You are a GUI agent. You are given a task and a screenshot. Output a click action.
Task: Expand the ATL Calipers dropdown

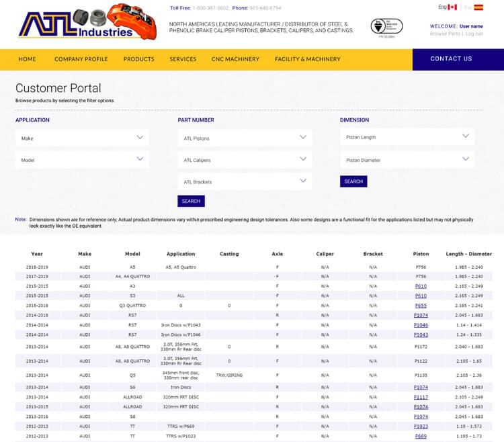coord(245,160)
